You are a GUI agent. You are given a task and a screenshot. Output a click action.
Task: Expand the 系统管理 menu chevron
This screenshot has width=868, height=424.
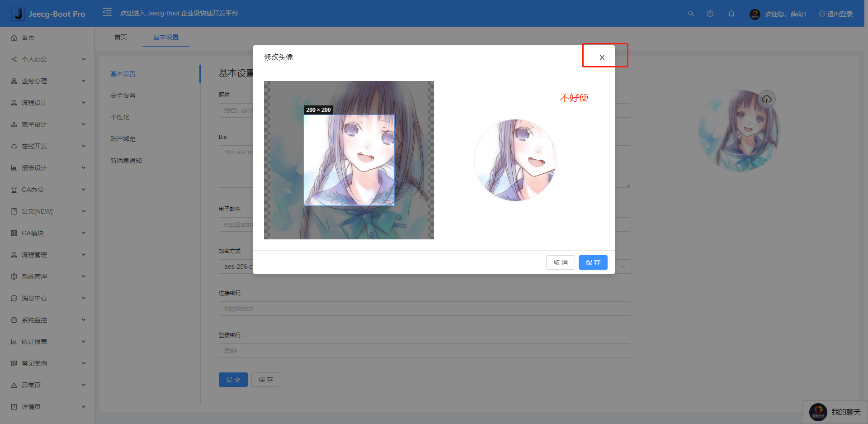point(84,276)
